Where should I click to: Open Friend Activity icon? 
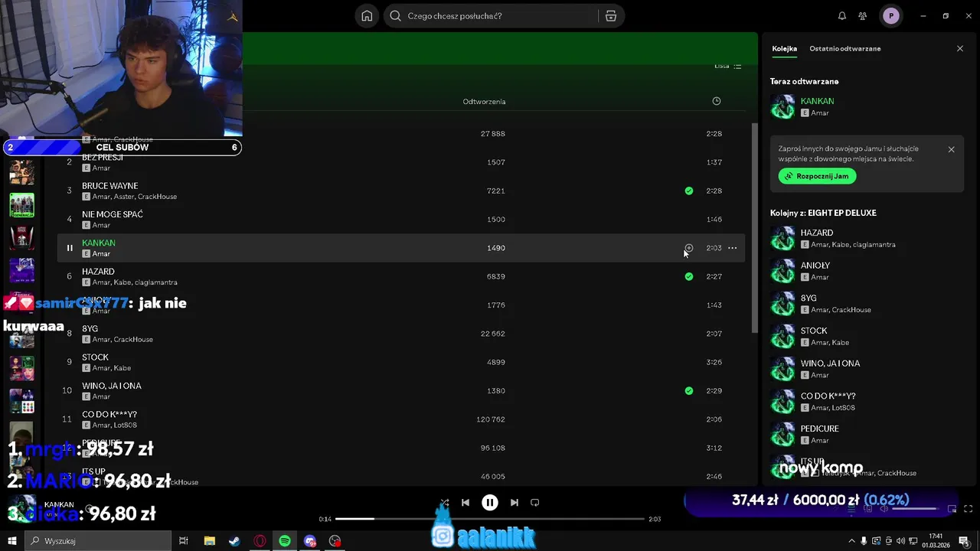pos(863,16)
